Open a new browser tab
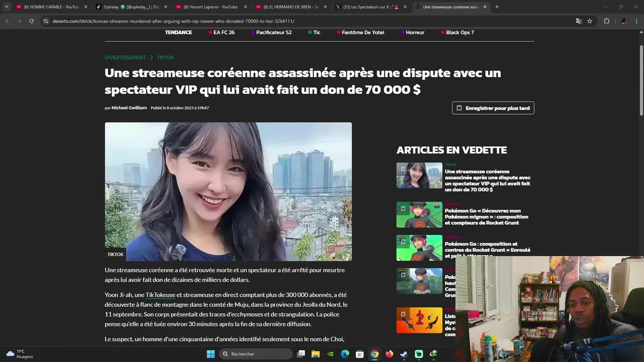644x362 pixels. [497, 7]
